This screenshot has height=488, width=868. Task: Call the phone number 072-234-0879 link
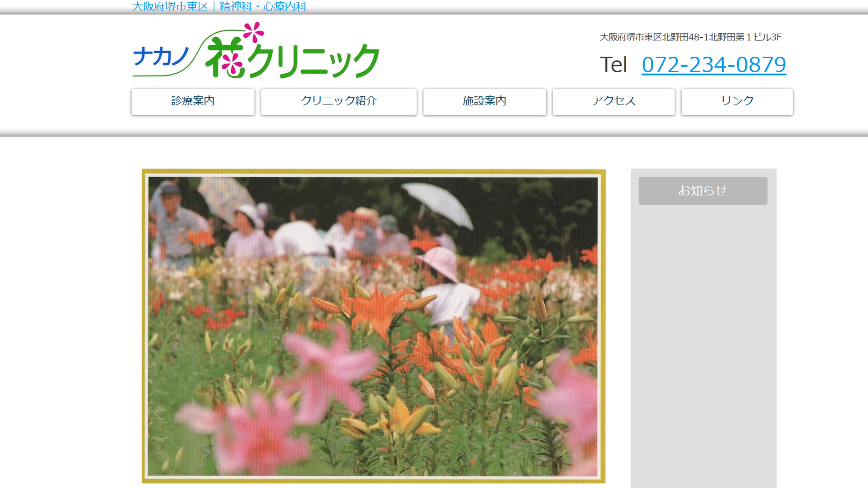click(713, 65)
